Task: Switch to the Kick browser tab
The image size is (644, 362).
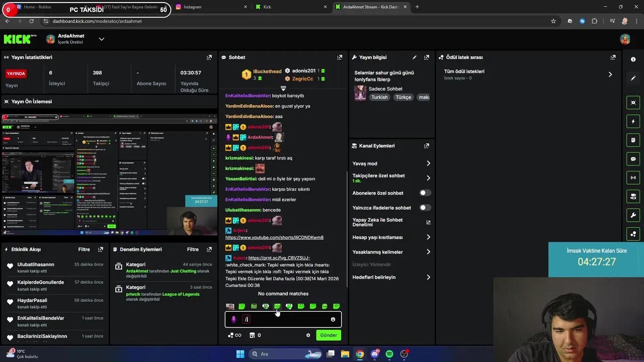Action: click(291, 7)
